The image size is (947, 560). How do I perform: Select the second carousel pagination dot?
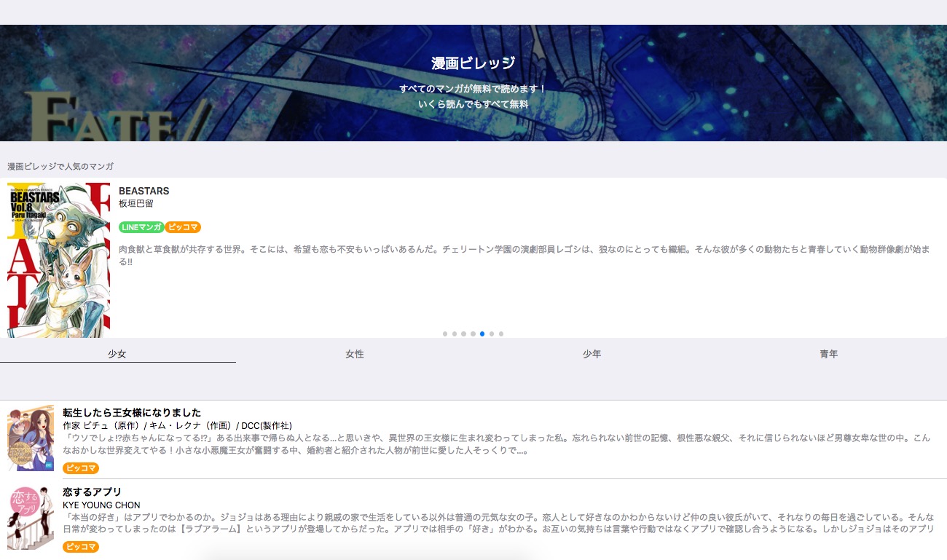point(455,334)
